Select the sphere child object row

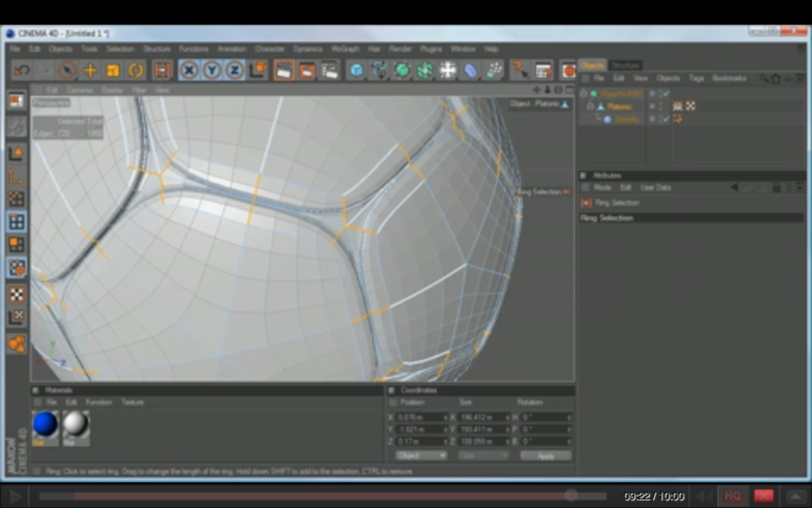pos(626,119)
